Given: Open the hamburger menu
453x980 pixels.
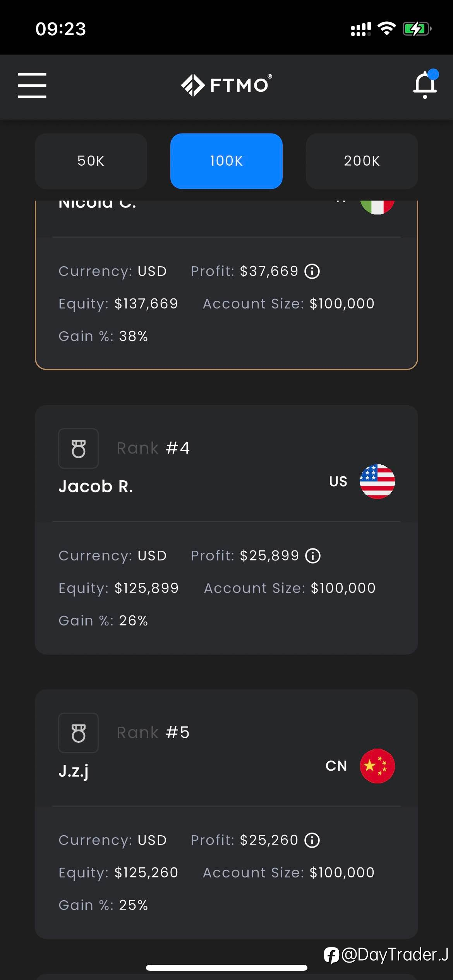Looking at the screenshot, I should [32, 85].
